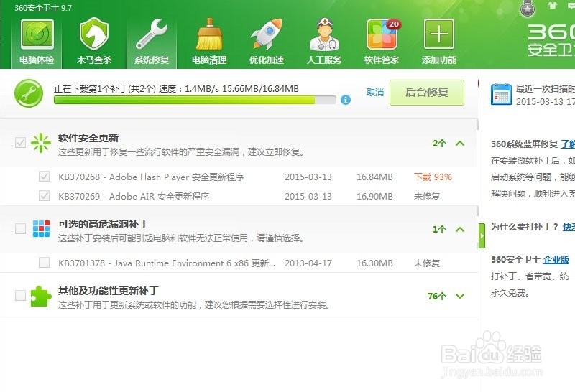Click 未修复 status in Java Runtime row
Image resolution: width=575 pixels, height=392 pixels.
tap(427, 263)
